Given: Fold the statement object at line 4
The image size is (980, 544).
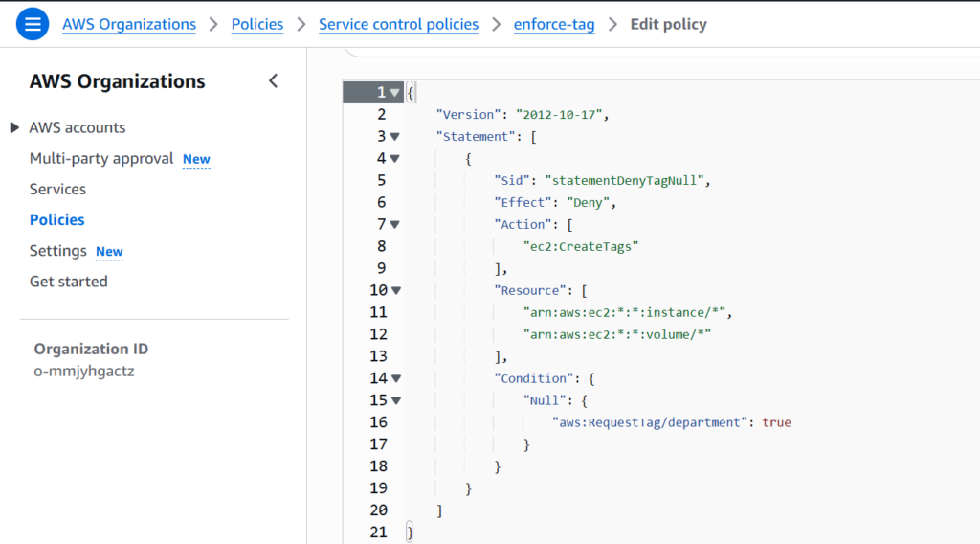Looking at the screenshot, I should 394,159.
